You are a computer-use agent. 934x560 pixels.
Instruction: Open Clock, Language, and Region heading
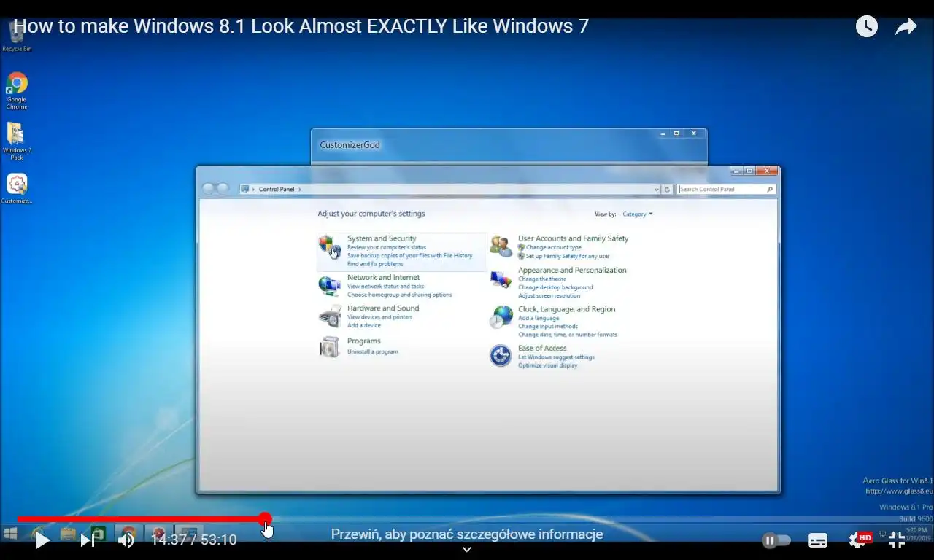click(567, 309)
